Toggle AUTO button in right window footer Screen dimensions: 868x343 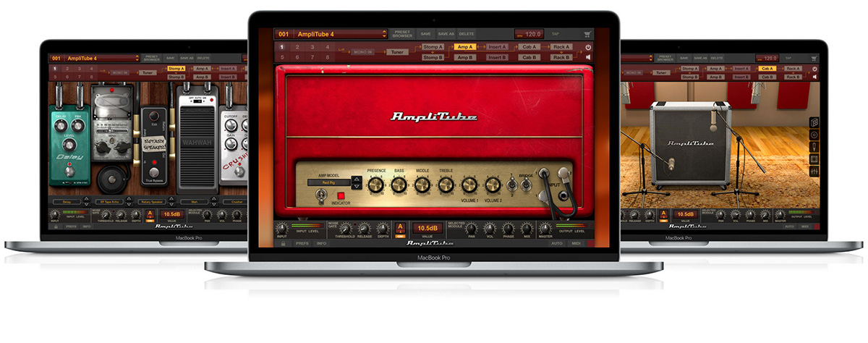(x=790, y=226)
